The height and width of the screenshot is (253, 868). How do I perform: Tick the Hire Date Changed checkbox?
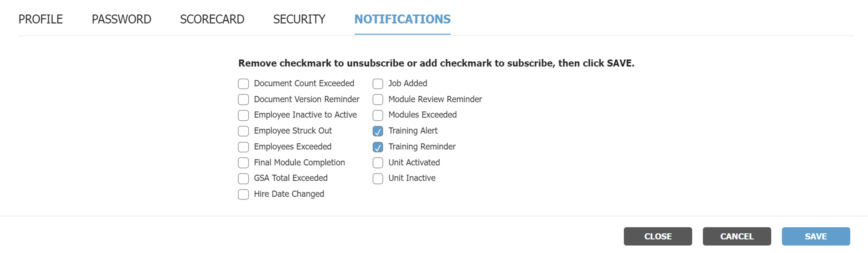[243, 194]
